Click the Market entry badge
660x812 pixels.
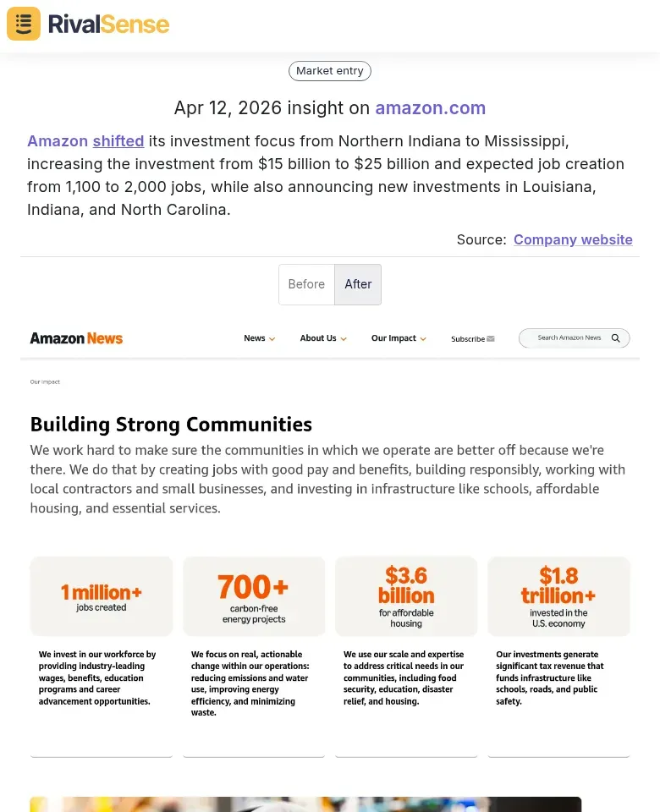tap(329, 71)
